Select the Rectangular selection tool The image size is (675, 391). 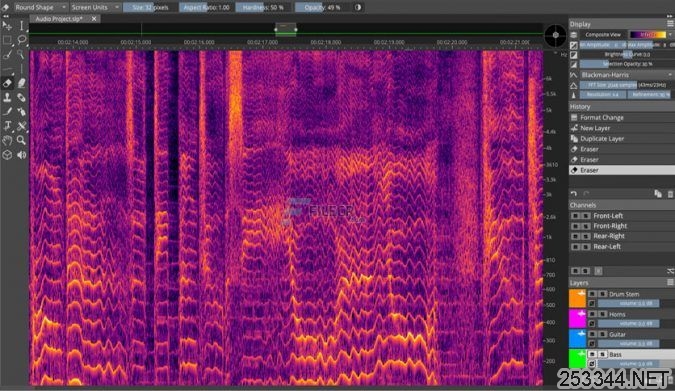pos(7,40)
